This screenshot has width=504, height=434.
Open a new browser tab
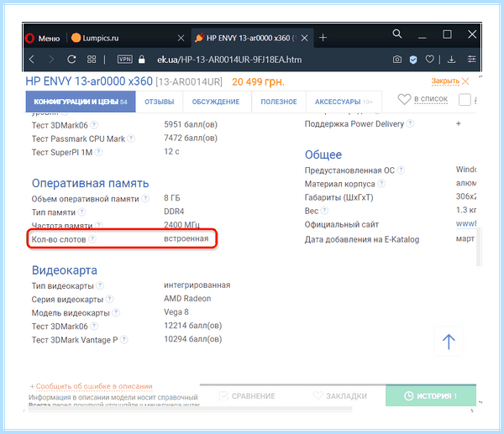tap(323, 38)
